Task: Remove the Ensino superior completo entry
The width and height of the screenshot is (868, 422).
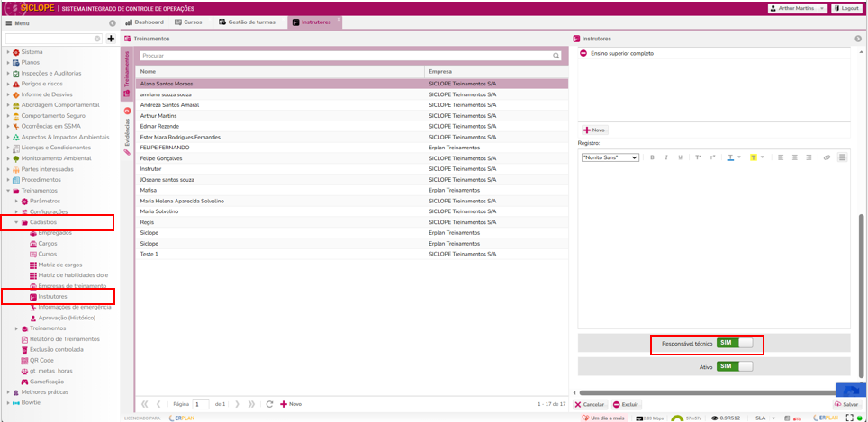Action: (x=583, y=54)
